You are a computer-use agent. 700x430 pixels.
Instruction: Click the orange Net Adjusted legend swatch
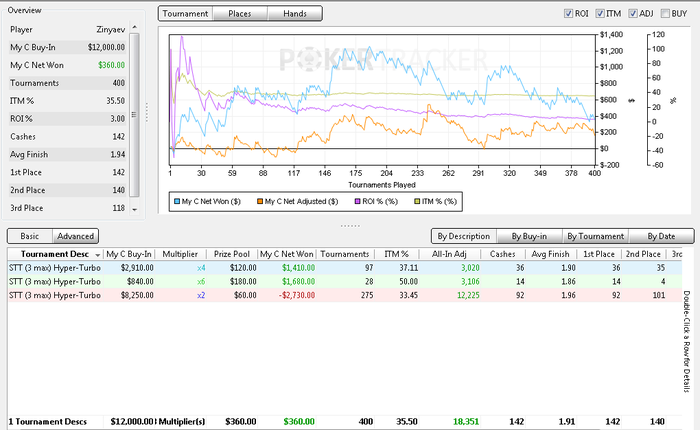[x=258, y=201]
